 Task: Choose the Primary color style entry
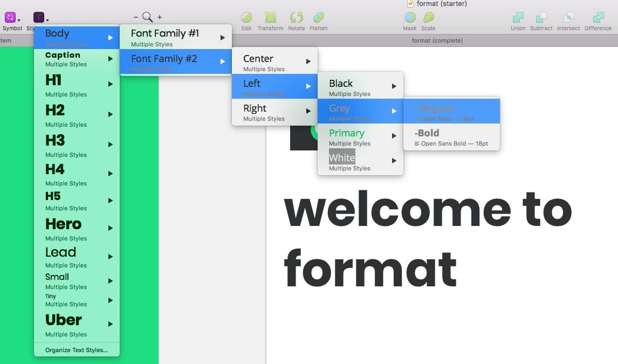click(x=360, y=136)
